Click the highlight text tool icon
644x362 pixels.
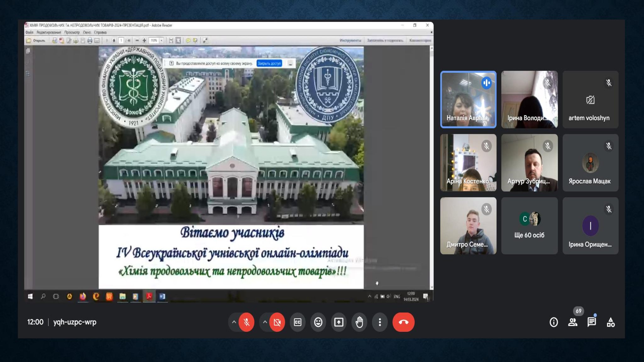195,41
